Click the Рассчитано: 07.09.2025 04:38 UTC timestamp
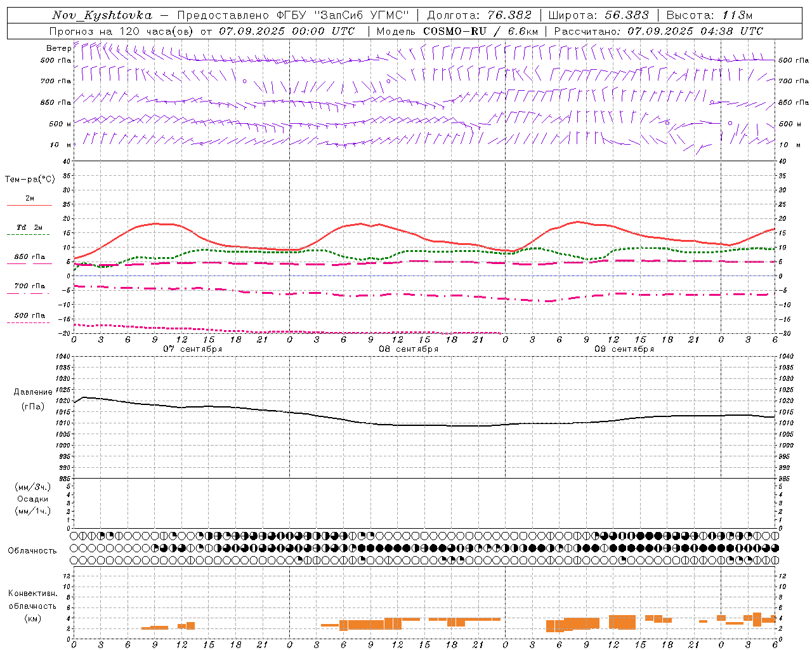This screenshot has width=812, height=650. pos(658,30)
